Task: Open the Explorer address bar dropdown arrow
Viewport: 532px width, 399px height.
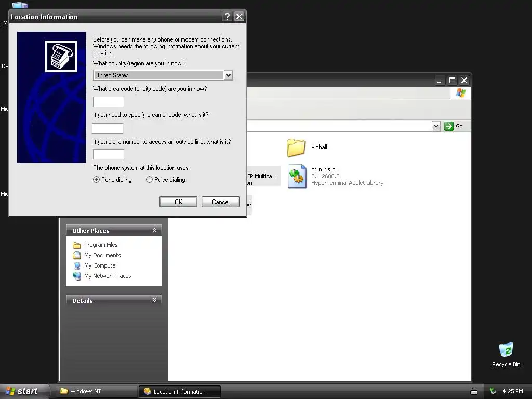Action: [436, 126]
